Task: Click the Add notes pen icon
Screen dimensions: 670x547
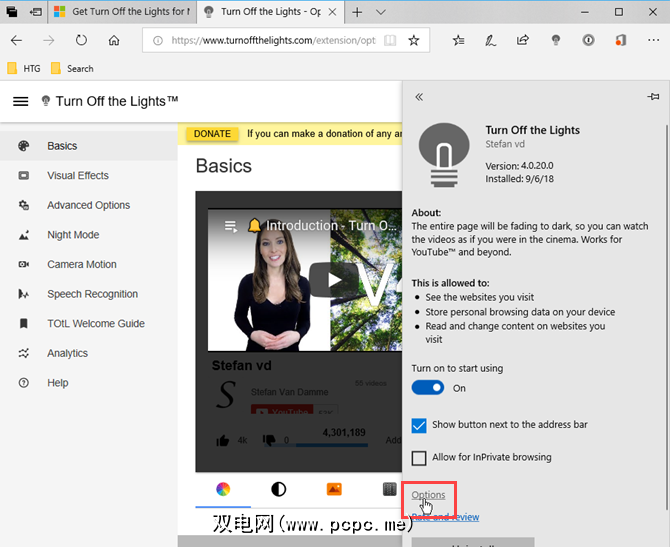Action: point(490,41)
